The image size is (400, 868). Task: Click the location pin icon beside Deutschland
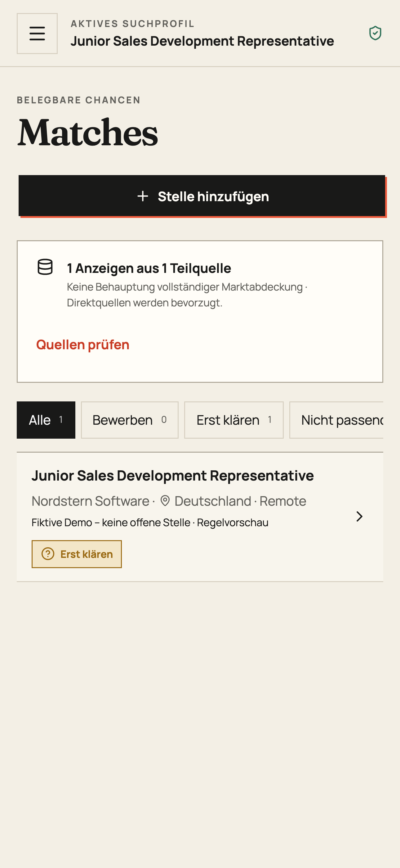(x=165, y=501)
